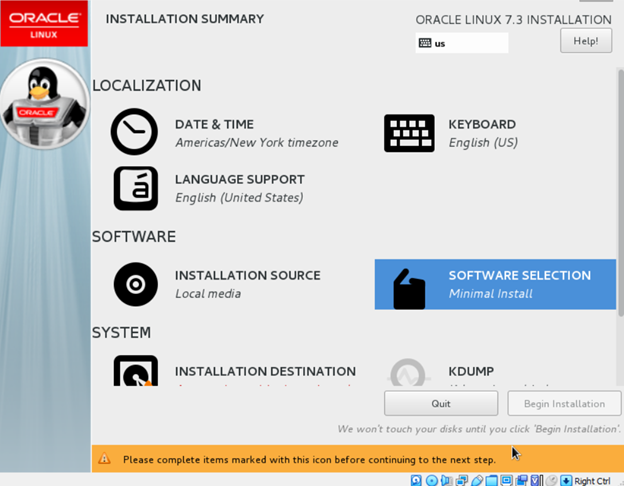Screen dimensions: 624x486
Task: Open the INSTALLATION DESTINATION label
Action: (265, 371)
